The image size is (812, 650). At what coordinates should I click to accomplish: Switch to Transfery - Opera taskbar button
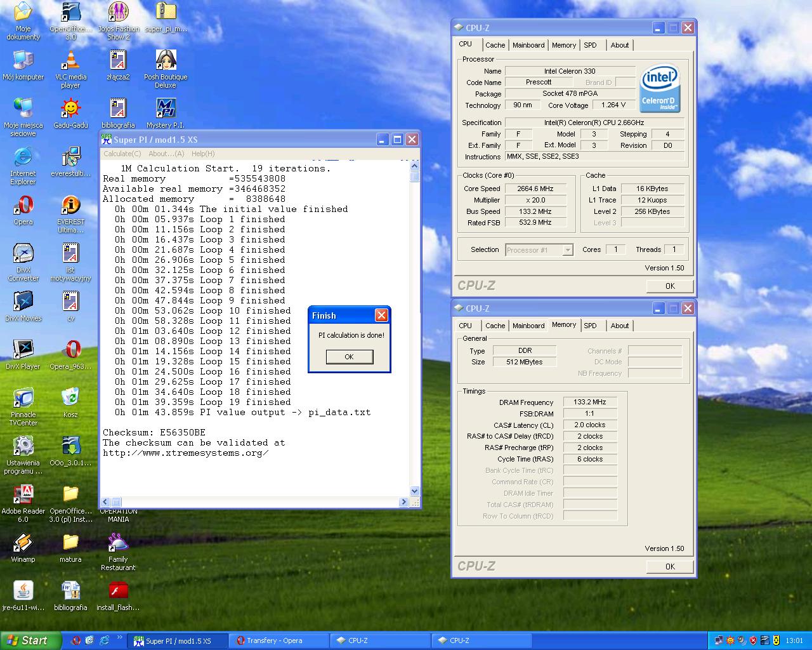(274, 640)
